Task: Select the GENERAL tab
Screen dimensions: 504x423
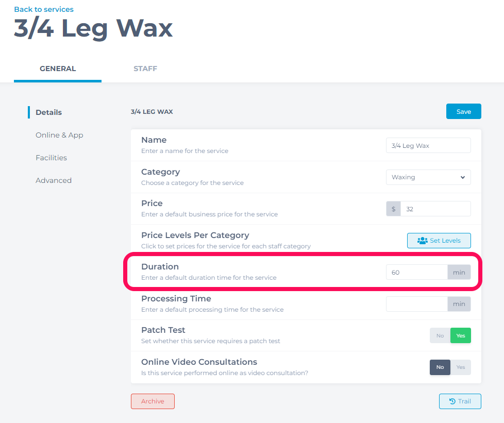Action: tap(58, 69)
